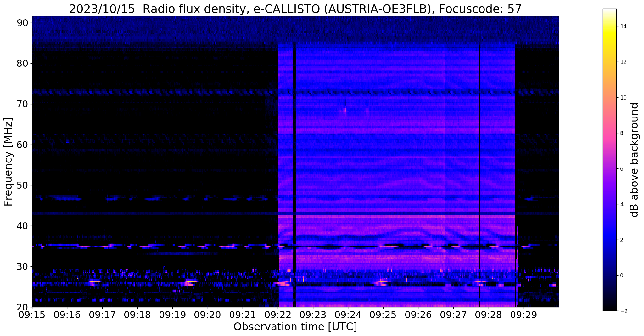The image size is (644, 336).
Task: Click the pink spot near 68 MHz around 09:24
Action: pos(345,111)
